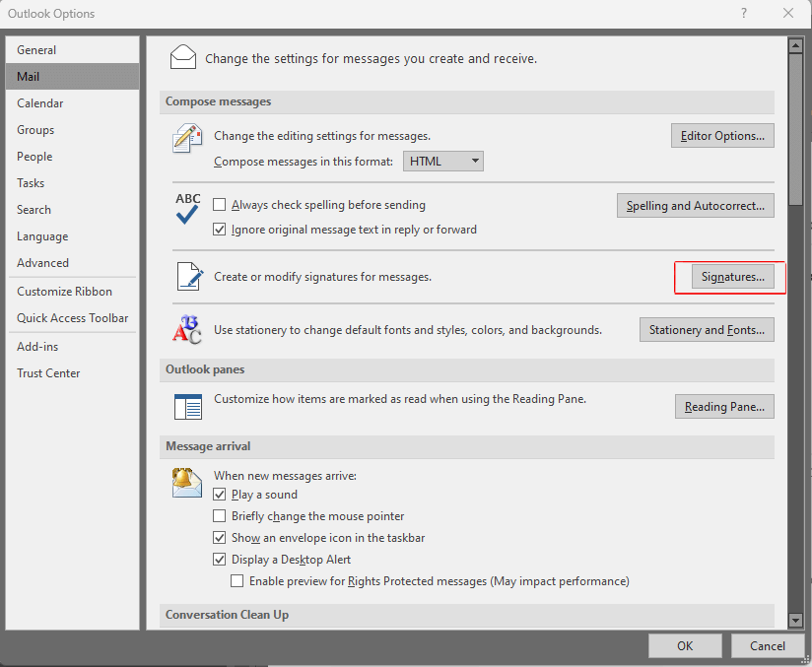The height and width of the screenshot is (667, 812).
Task: Click the Message arrival section header
Action: 467,446
